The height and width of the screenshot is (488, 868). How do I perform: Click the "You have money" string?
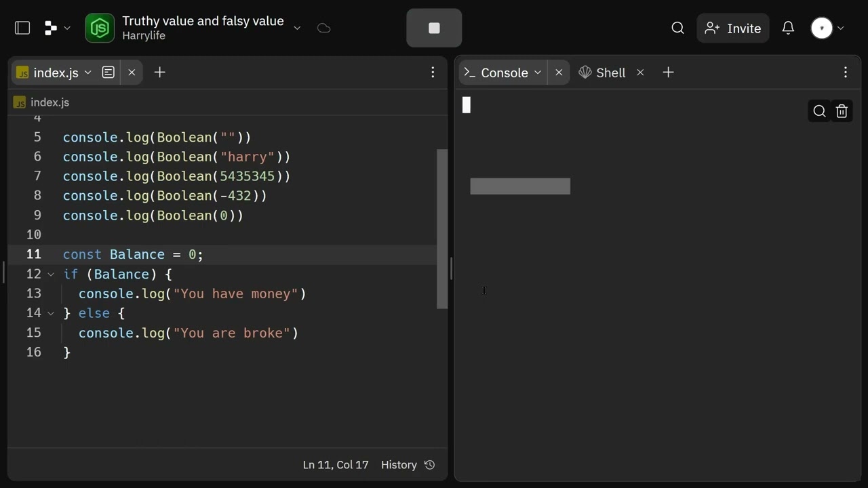click(x=235, y=294)
